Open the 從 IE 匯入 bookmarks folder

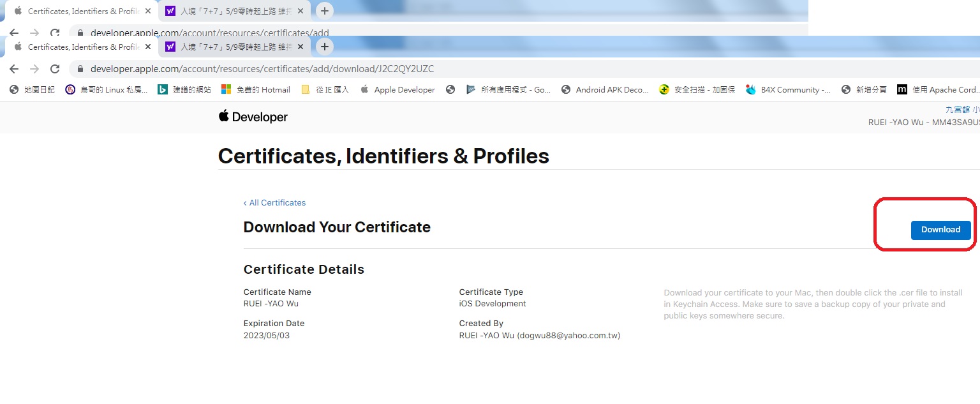pyautogui.click(x=325, y=90)
